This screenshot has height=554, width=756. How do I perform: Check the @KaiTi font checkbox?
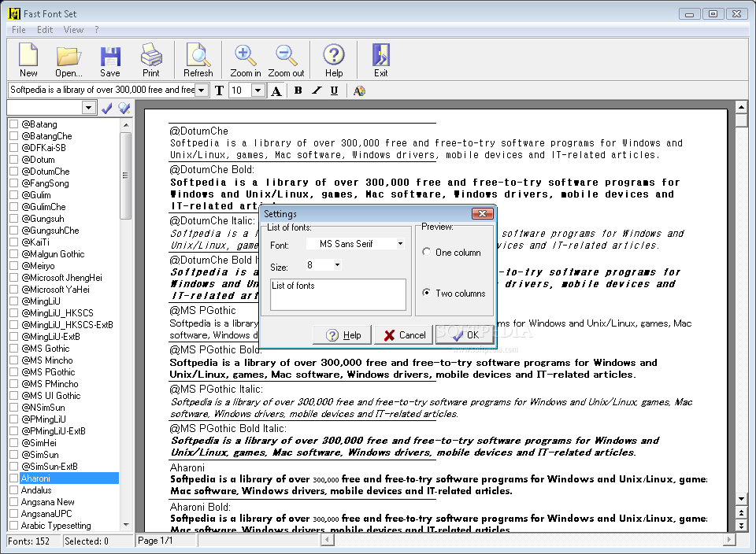[x=14, y=242]
